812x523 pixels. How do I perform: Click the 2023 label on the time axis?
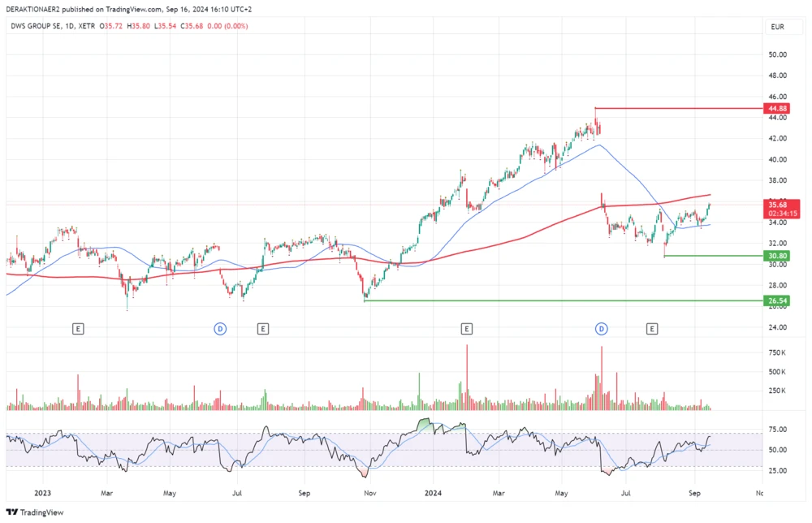41,492
